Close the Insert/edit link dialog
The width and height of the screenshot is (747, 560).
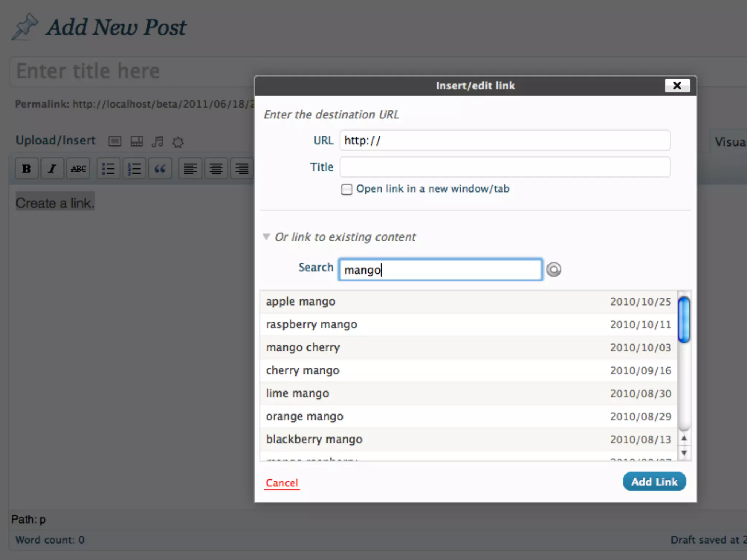click(677, 86)
